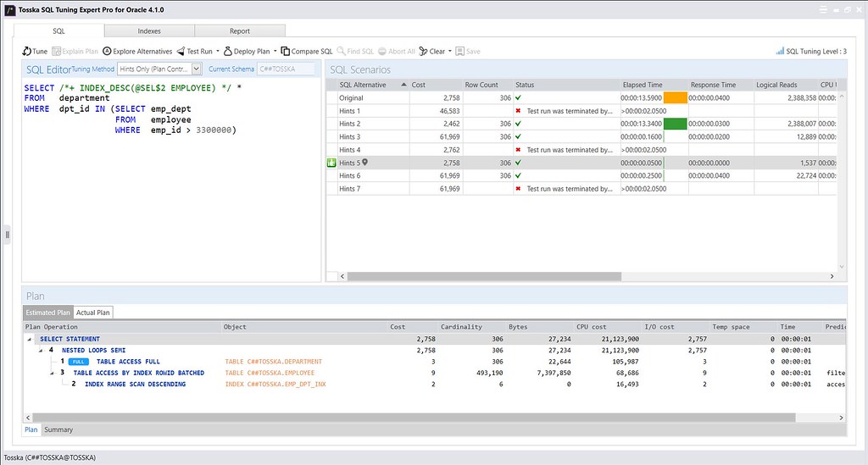Collapse the SELECT STATEMENT plan node

[30, 339]
